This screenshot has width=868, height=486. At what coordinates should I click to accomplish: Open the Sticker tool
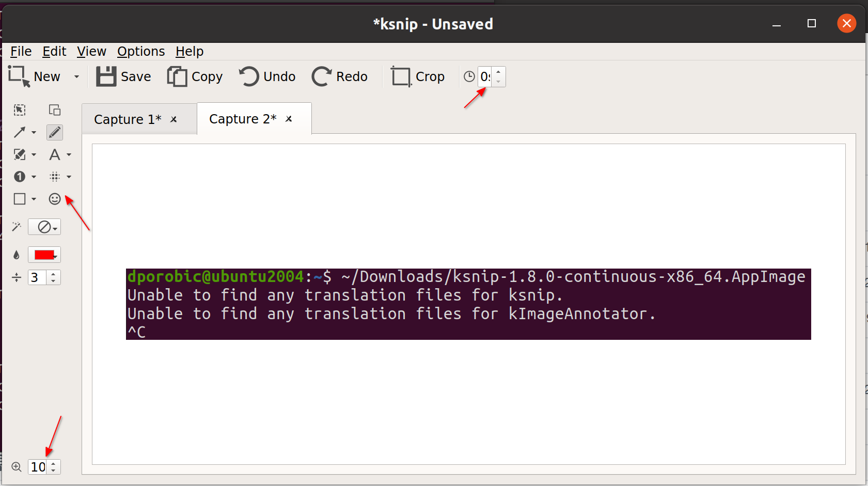[x=54, y=199]
